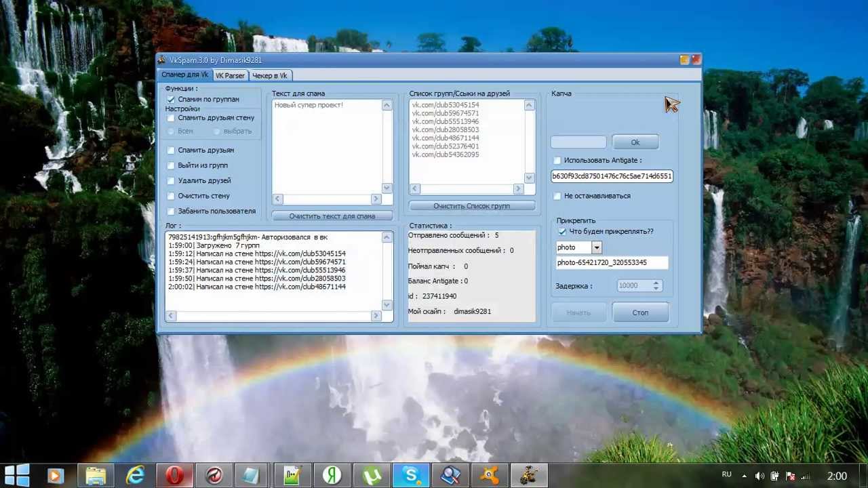Click the RU language indicator
Screen dimensions: 868x488
tap(726, 474)
